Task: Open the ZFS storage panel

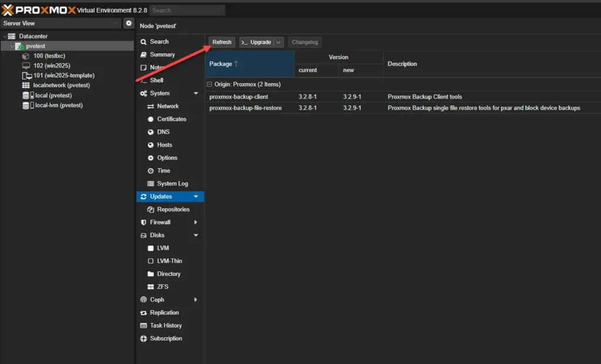Action: (158, 287)
